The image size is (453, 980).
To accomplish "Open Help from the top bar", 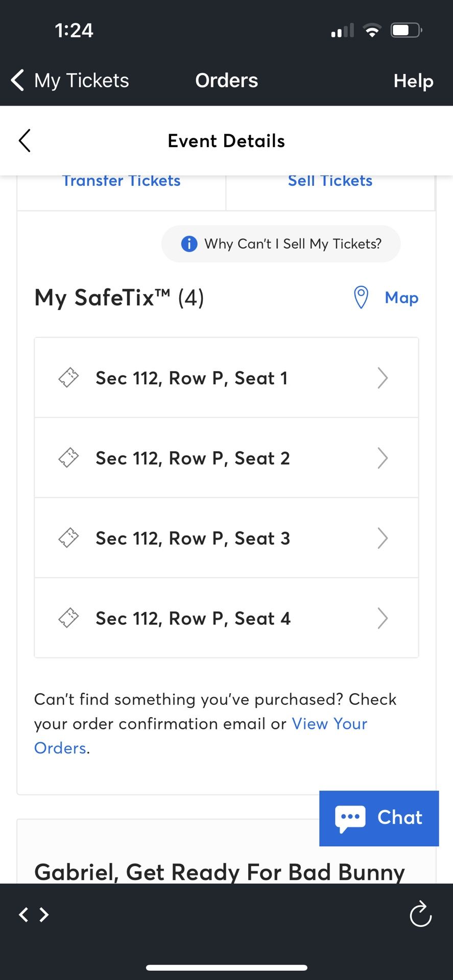I will pos(413,80).
